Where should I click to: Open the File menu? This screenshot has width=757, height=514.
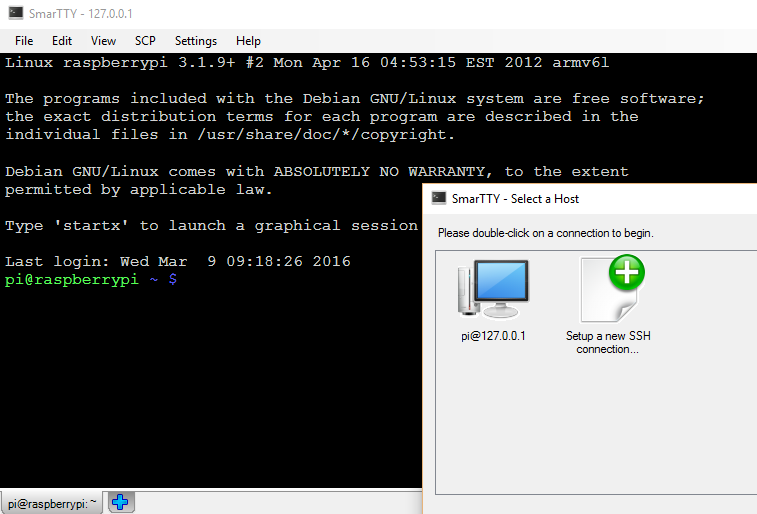pyautogui.click(x=24, y=41)
